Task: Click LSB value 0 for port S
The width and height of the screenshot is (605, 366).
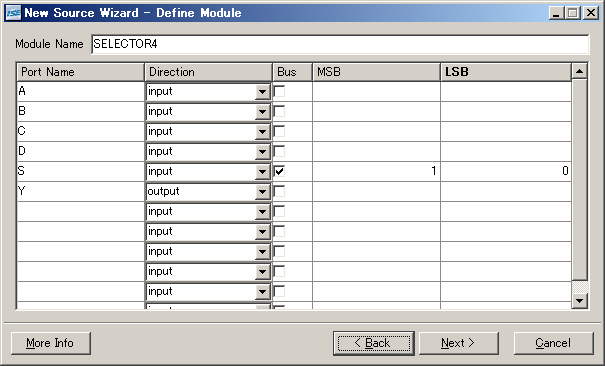Action: pos(506,172)
